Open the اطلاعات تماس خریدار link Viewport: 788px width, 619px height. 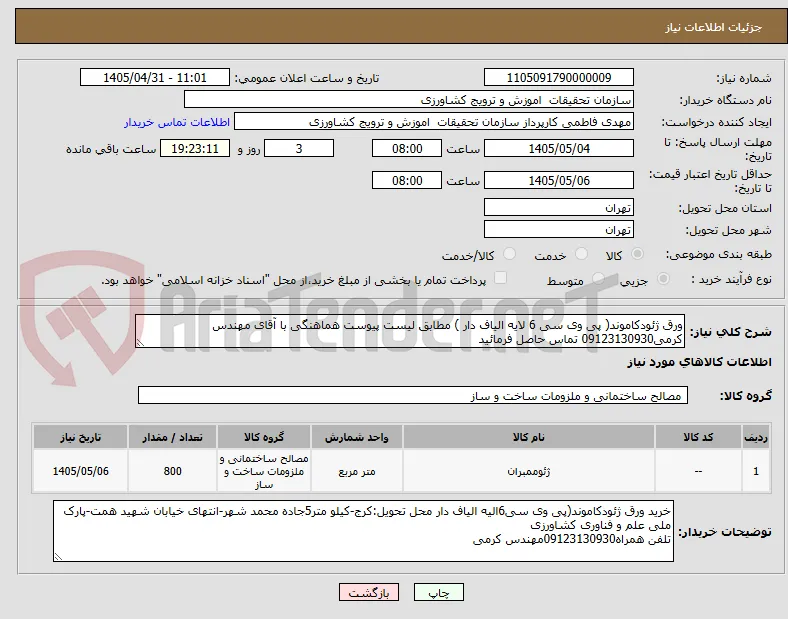177,122
